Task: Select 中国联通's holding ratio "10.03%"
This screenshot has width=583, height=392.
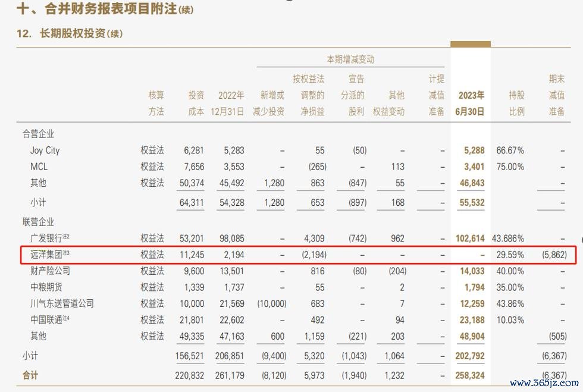Action: tap(510, 320)
